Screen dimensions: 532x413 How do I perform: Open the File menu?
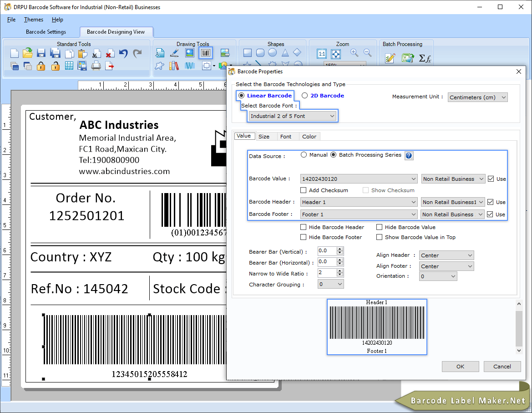point(11,20)
